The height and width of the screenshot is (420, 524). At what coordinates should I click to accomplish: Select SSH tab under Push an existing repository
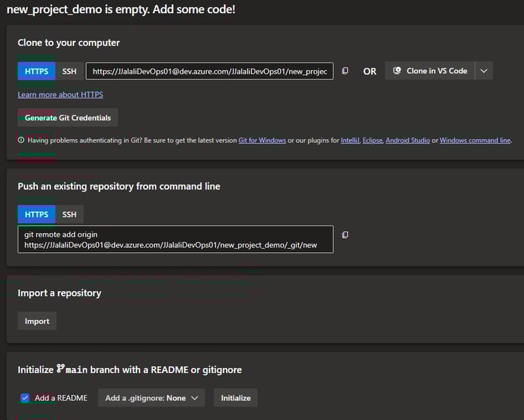click(x=69, y=214)
